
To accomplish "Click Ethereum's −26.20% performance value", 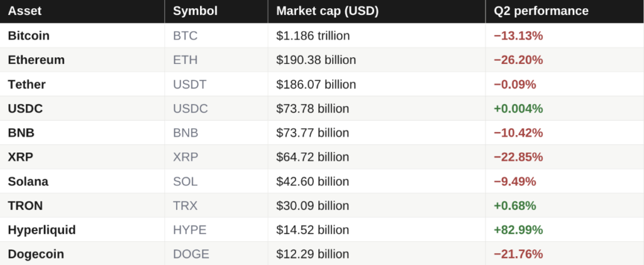I will click(518, 60).
